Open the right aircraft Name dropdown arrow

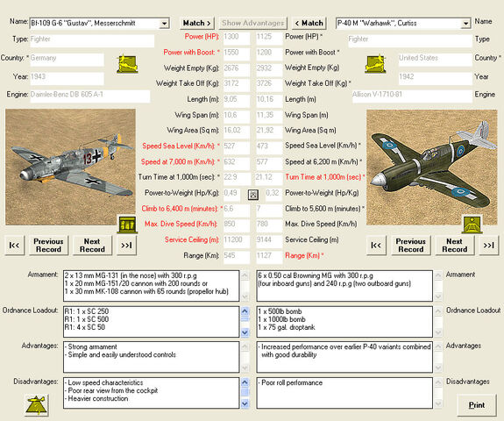tap(465, 24)
